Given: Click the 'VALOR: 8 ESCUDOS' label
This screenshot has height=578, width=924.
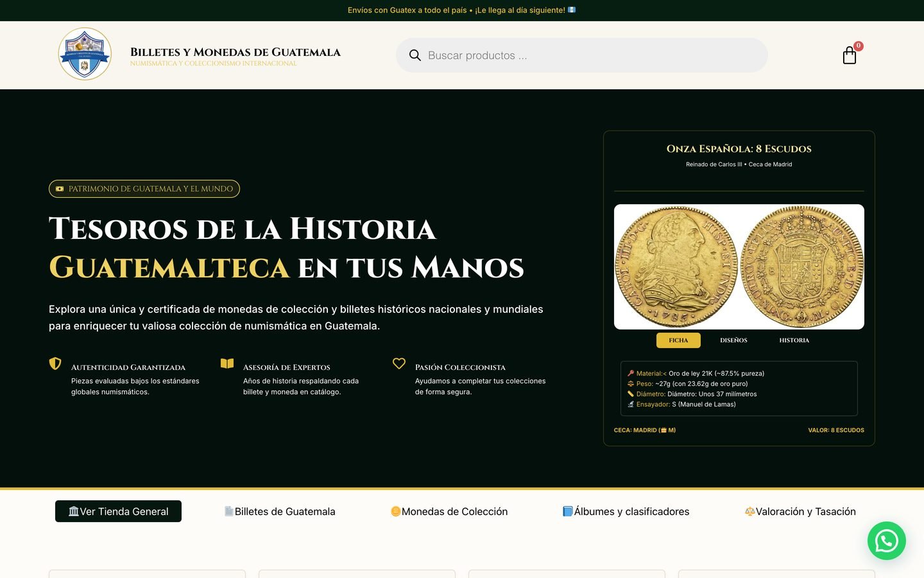Looking at the screenshot, I should (x=836, y=430).
